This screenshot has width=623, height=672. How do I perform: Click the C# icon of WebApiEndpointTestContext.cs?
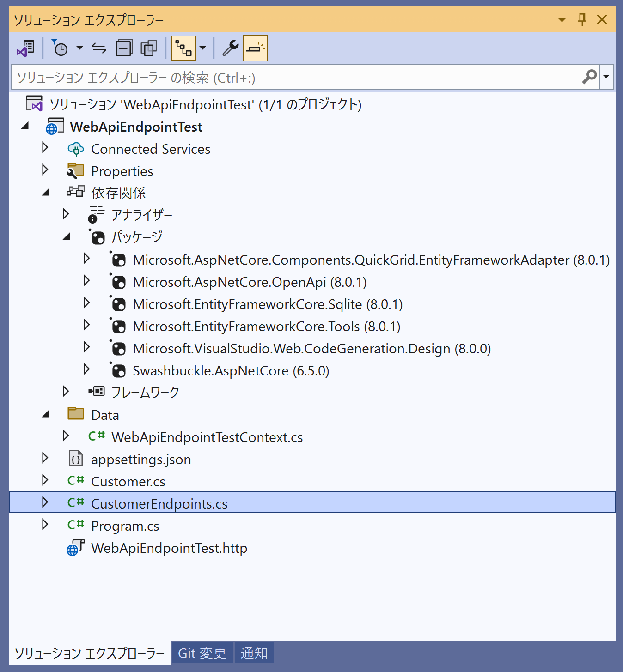[97, 436]
